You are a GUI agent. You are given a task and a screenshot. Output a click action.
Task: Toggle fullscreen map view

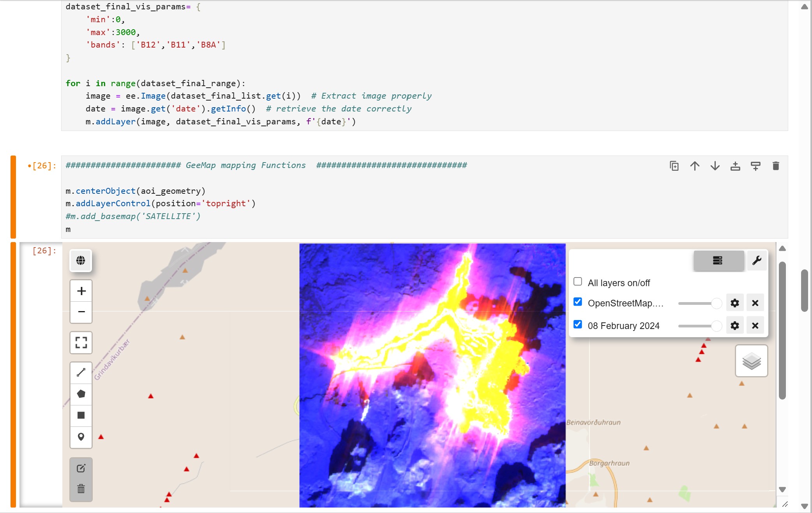tap(81, 343)
